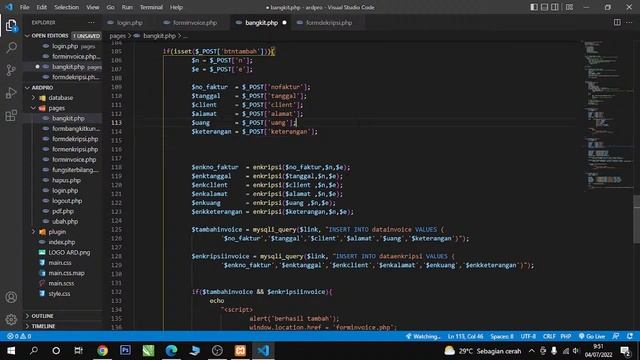Screen dimensions: 640x360
Task: Switch to the formdekripsi.php tab
Action: pyautogui.click(x=329, y=23)
